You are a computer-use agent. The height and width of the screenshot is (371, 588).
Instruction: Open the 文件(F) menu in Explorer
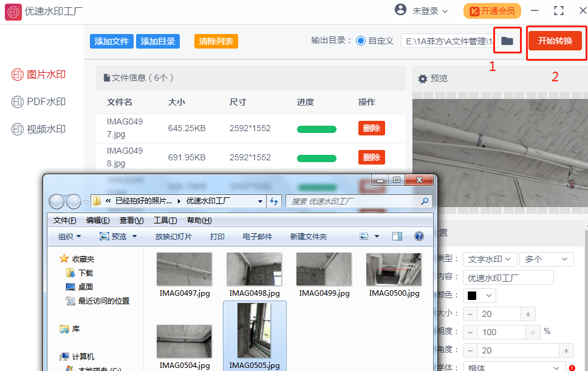click(x=64, y=220)
